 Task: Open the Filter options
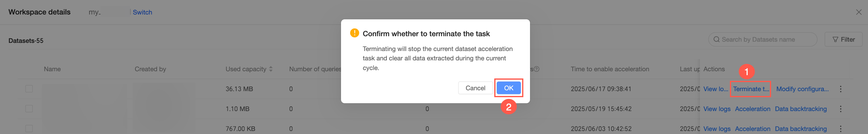coord(843,40)
